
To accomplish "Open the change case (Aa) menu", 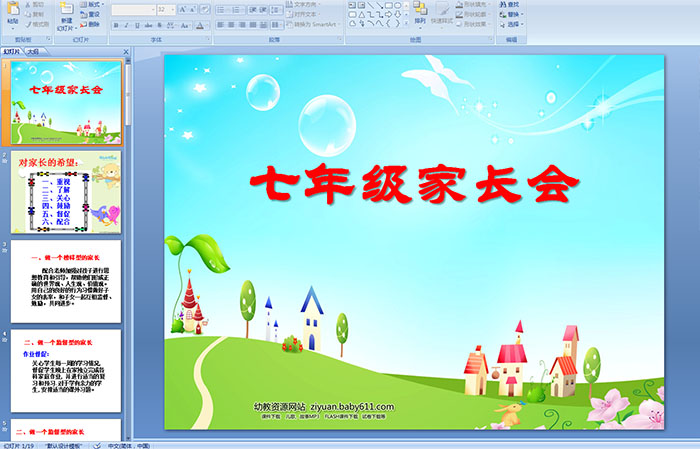I will [x=185, y=25].
